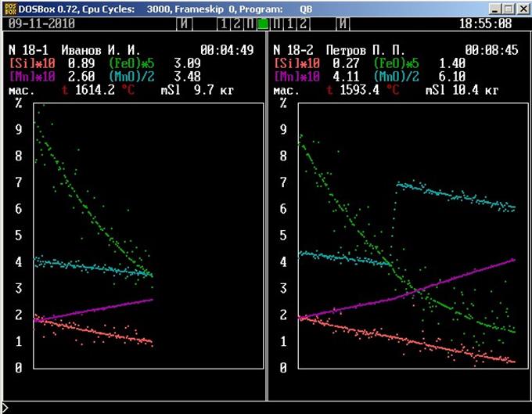
Task: Select box '2' left of the green square
Action: click(238, 23)
